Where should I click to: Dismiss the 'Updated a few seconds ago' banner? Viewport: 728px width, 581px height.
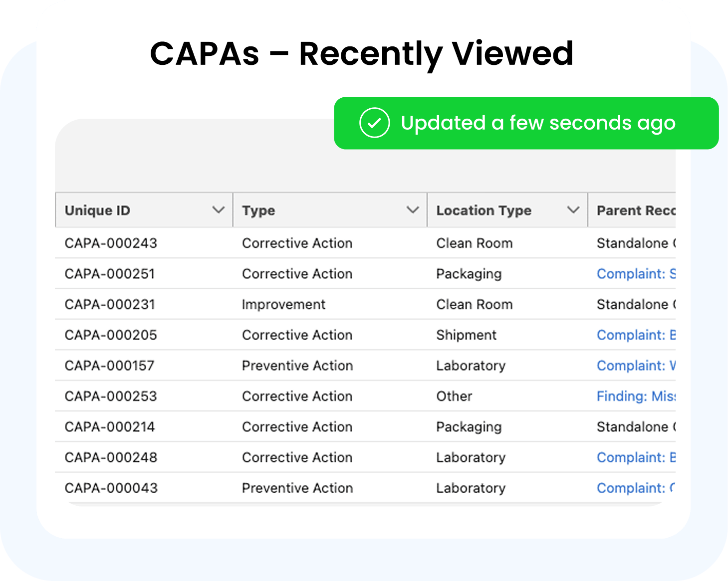tap(537, 123)
